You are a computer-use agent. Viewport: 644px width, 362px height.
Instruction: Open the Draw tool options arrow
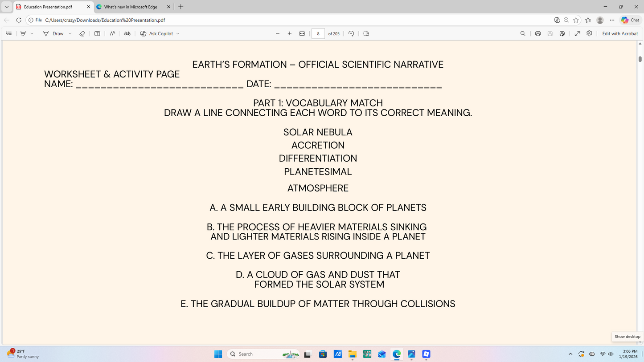(70, 33)
